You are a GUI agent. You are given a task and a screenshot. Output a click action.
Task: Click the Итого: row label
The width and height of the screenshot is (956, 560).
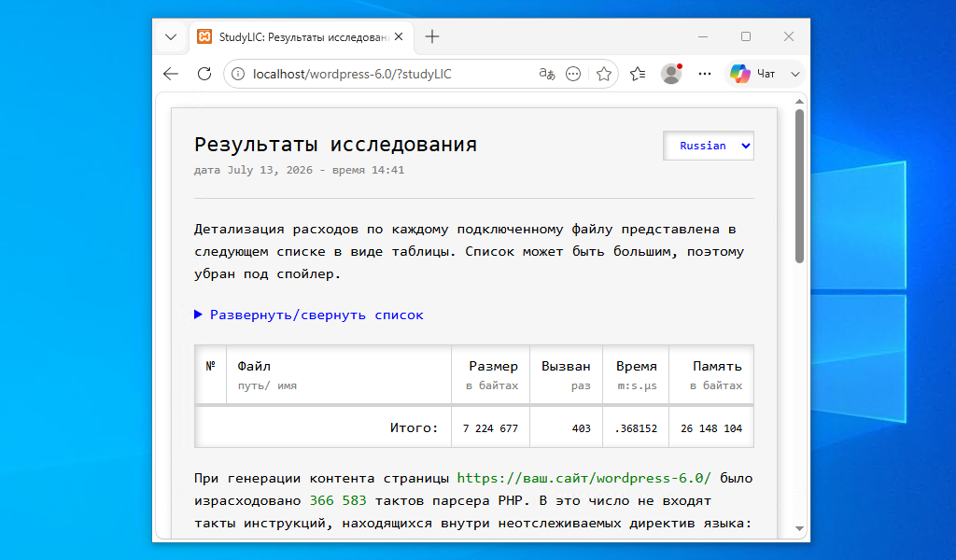pos(414,427)
